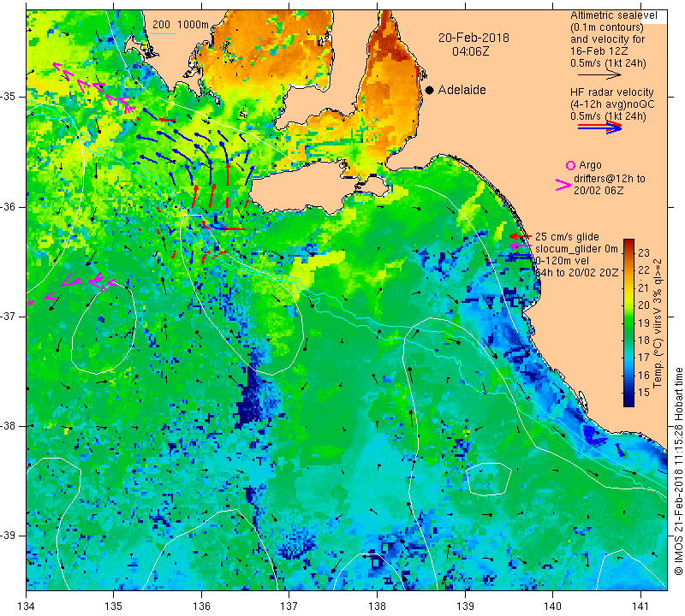Click the small white contour loop near 139E, 38.5S
The height and width of the screenshot is (616, 685).
(489, 479)
